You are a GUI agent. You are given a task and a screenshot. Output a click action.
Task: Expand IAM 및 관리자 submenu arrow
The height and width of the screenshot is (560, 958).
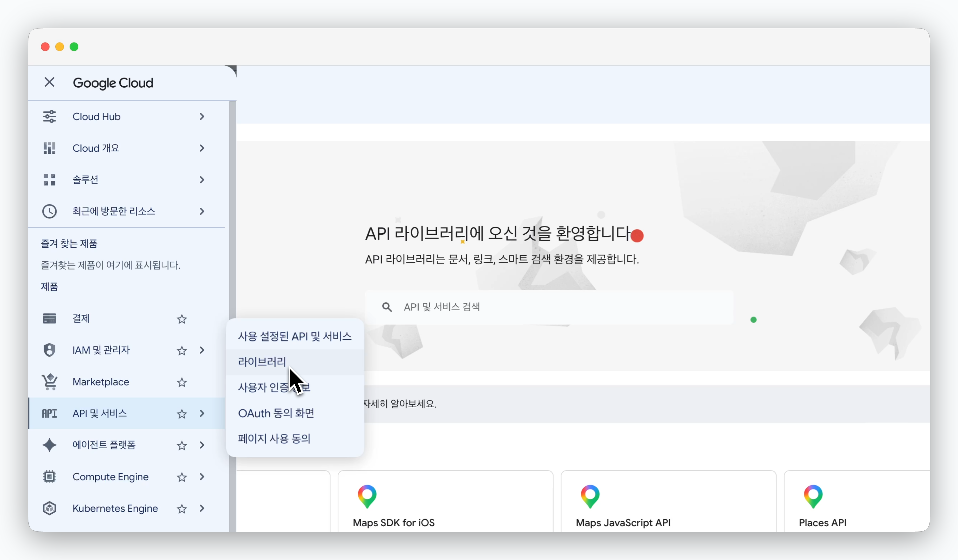pyautogui.click(x=202, y=350)
